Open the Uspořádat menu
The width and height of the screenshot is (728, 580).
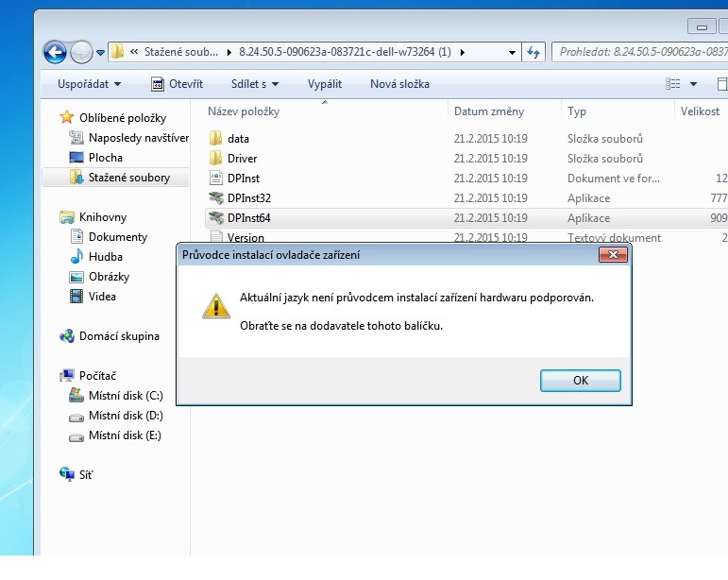coord(89,84)
